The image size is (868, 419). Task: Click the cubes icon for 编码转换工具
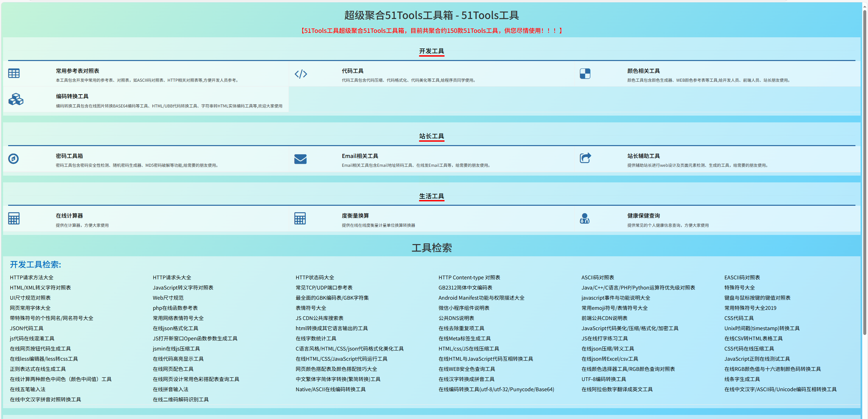coord(16,99)
